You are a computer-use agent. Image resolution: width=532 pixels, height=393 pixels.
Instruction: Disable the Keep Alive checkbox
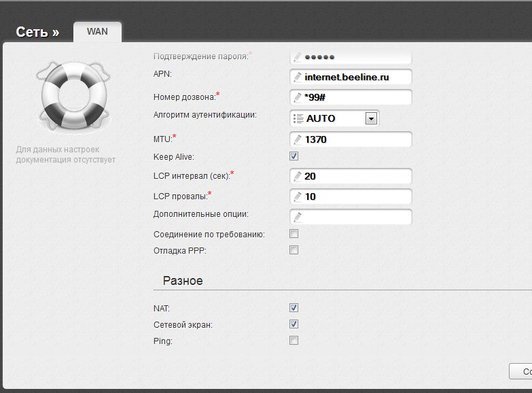click(x=294, y=156)
